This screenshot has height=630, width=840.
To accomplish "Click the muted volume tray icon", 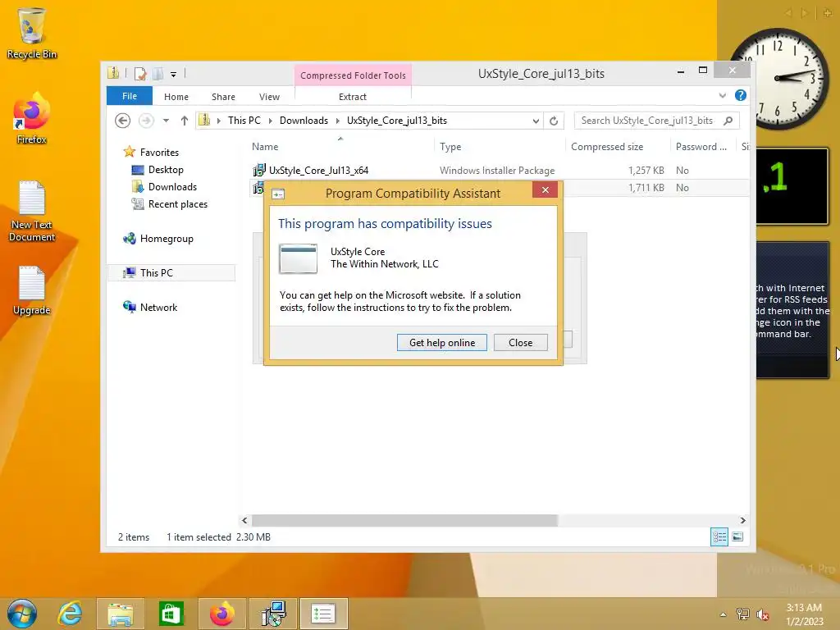I will (x=762, y=614).
